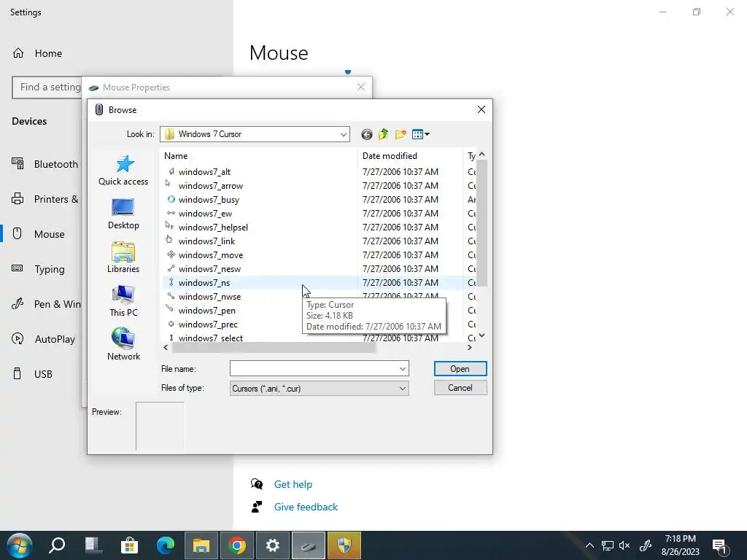
Task: Select the windows7_helpsel cursor file
Action: coord(213,227)
